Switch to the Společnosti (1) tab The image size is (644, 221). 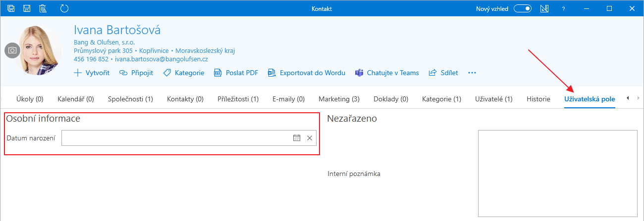tap(130, 99)
